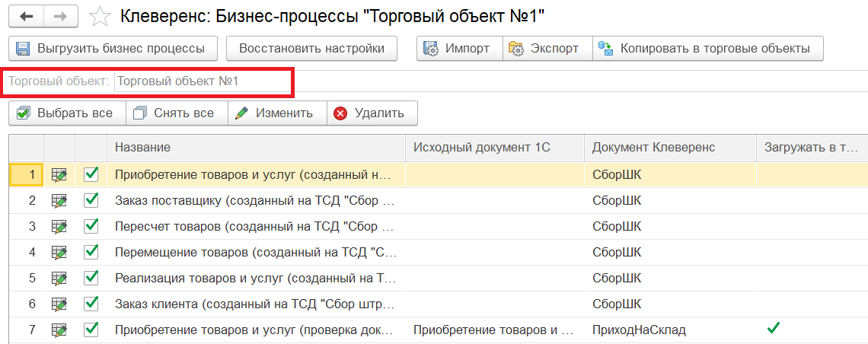Click green checkmark in Загружать column
This screenshot has width=868, height=344.
click(x=774, y=329)
